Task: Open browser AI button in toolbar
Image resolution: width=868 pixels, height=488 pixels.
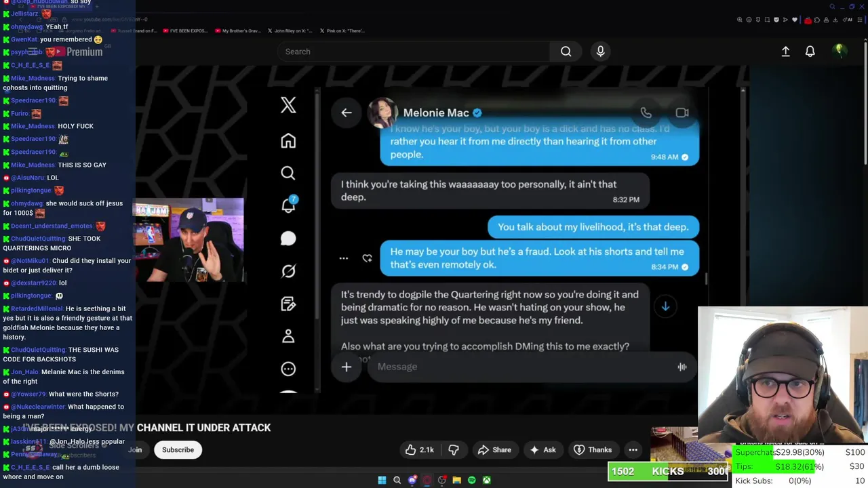Action: [x=849, y=20]
